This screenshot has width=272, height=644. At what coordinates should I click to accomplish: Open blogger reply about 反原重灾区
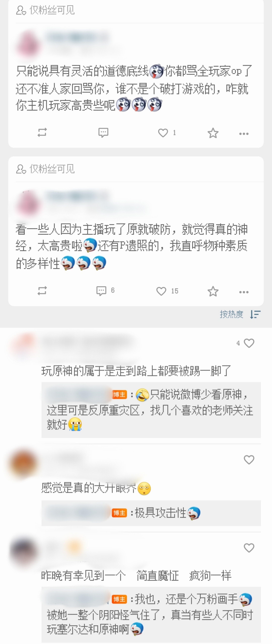coord(151,410)
